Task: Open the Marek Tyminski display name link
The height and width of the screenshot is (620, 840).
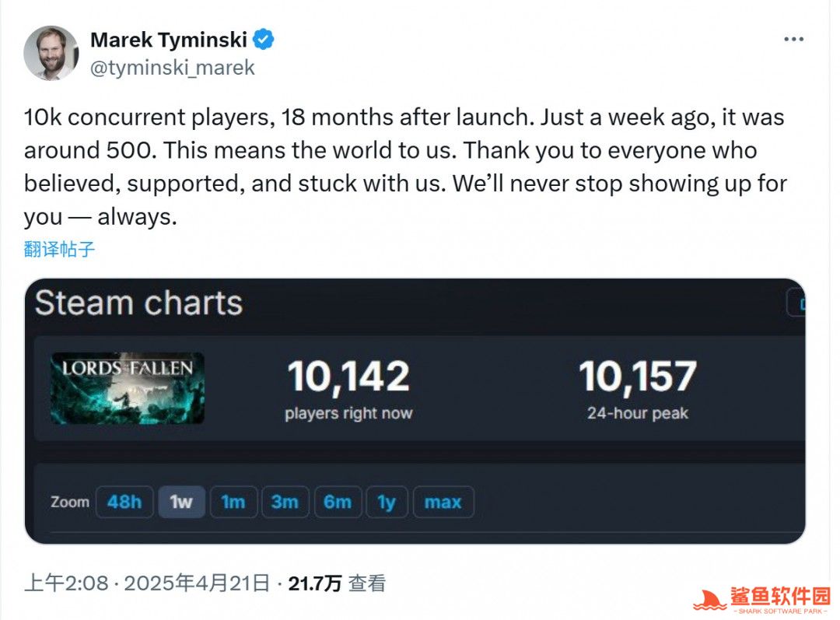Action: click(x=169, y=40)
